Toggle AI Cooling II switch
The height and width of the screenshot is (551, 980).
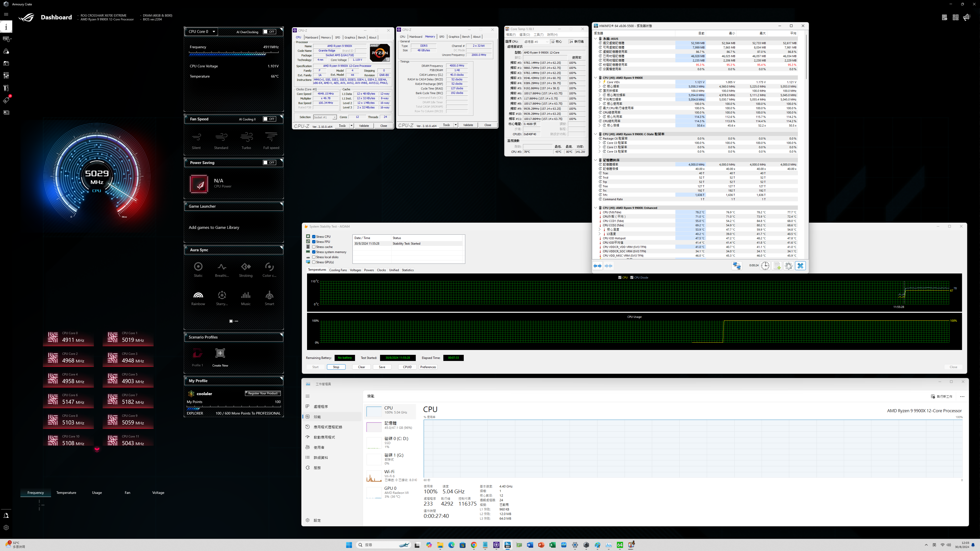[x=269, y=119]
